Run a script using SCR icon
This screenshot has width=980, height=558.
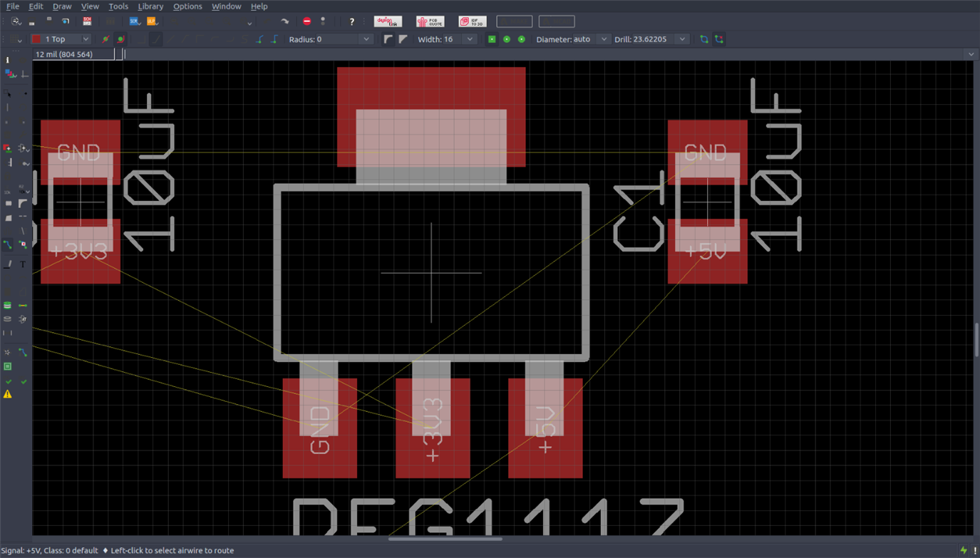tap(134, 21)
